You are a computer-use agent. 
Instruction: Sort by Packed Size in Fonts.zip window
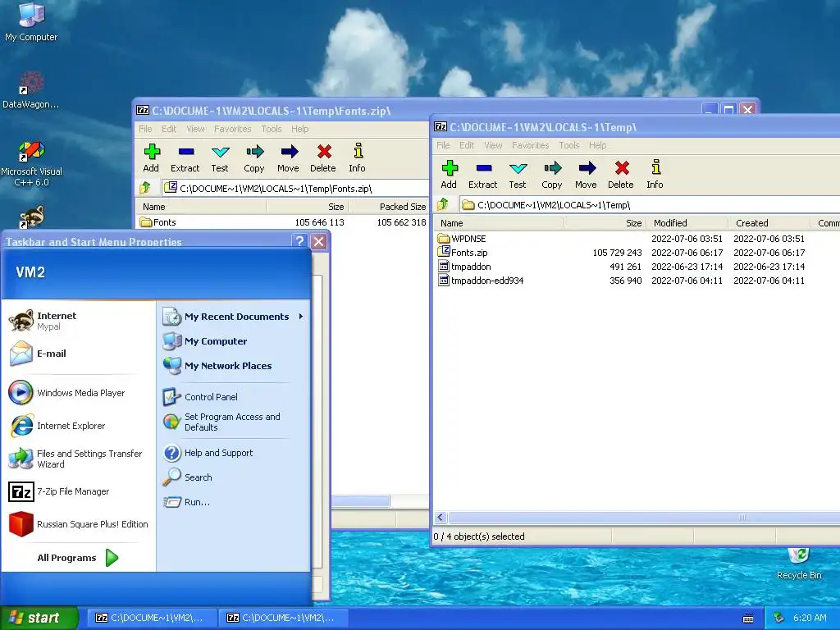click(x=389, y=206)
